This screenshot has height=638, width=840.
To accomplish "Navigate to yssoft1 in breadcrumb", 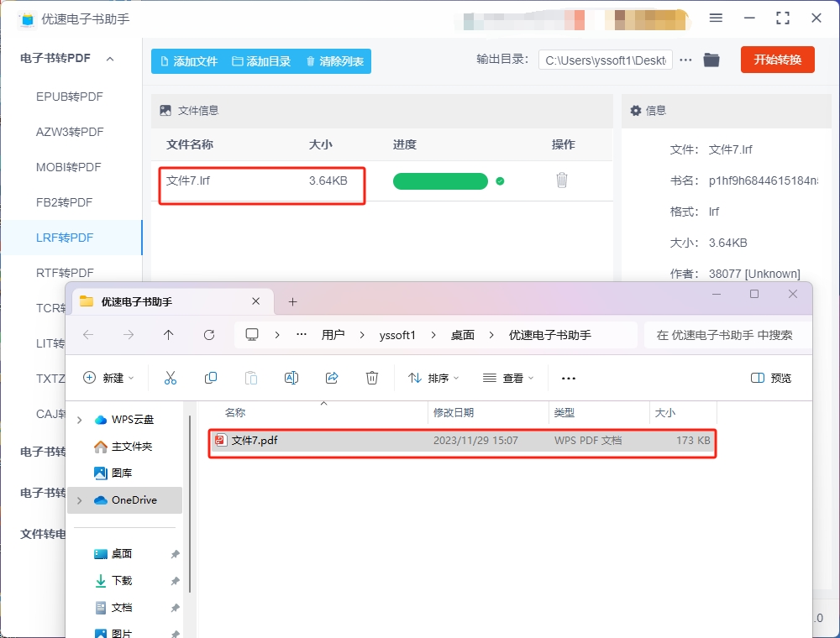I will pyautogui.click(x=397, y=335).
